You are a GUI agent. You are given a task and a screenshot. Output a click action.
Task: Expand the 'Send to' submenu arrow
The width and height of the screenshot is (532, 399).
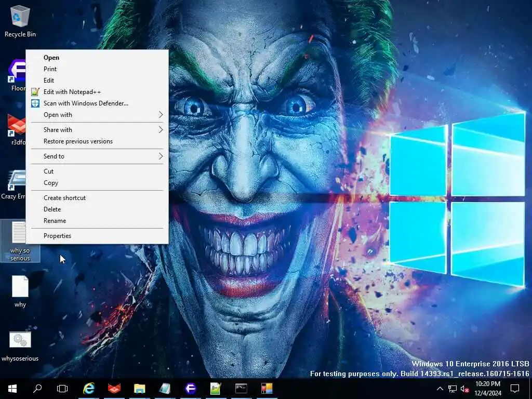click(161, 156)
